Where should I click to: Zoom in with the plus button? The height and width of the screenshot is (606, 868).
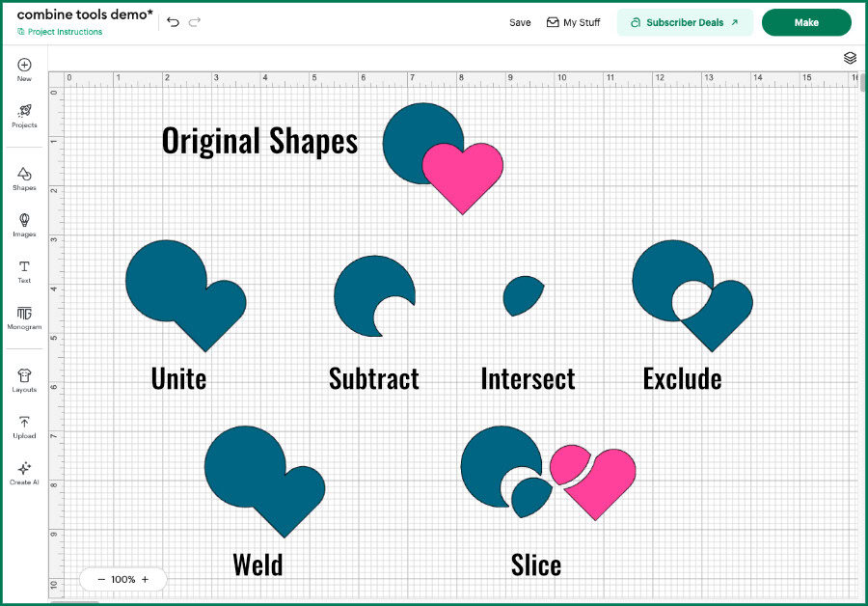[x=145, y=579]
